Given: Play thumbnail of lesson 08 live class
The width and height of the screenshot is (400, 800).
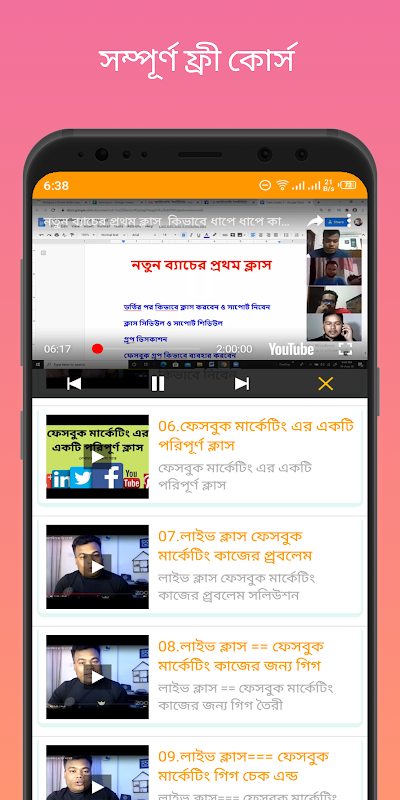Looking at the screenshot, I should tap(97, 677).
